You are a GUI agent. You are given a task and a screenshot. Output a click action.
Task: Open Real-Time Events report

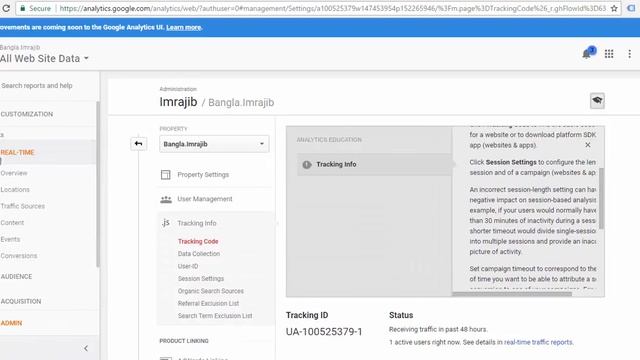click(x=10, y=239)
